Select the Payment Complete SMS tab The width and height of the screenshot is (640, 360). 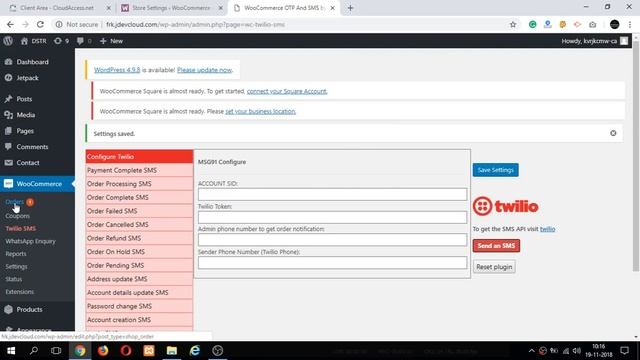139,170
